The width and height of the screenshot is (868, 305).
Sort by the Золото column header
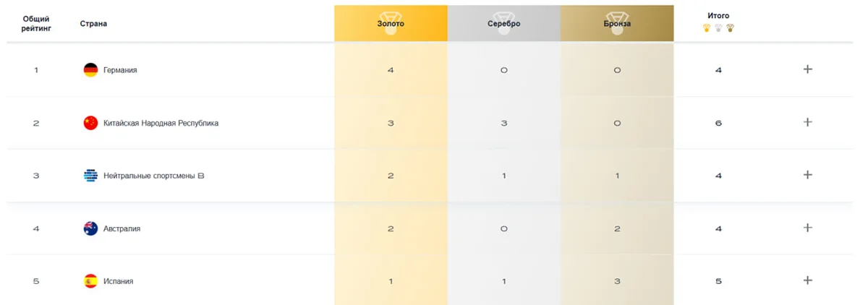[391, 23]
